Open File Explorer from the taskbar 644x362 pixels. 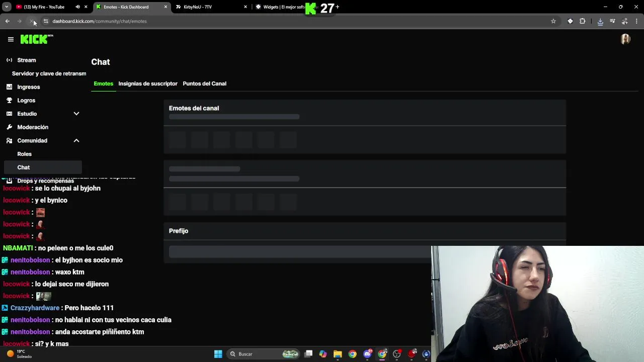tap(338, 354)
